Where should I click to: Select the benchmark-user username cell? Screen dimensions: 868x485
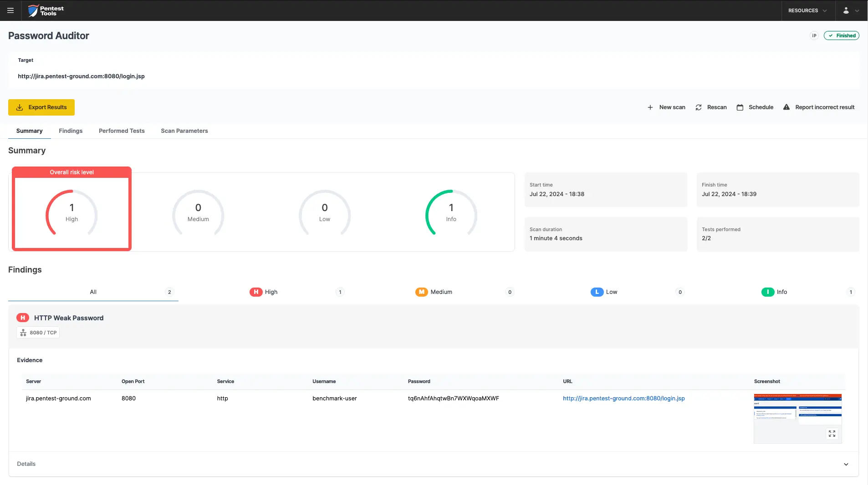(x=335, y=399)
